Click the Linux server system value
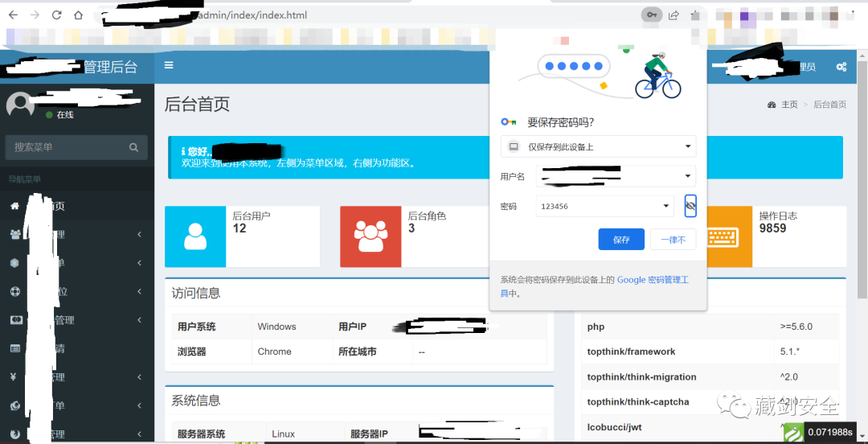868x444 pixels. point(284,434)
